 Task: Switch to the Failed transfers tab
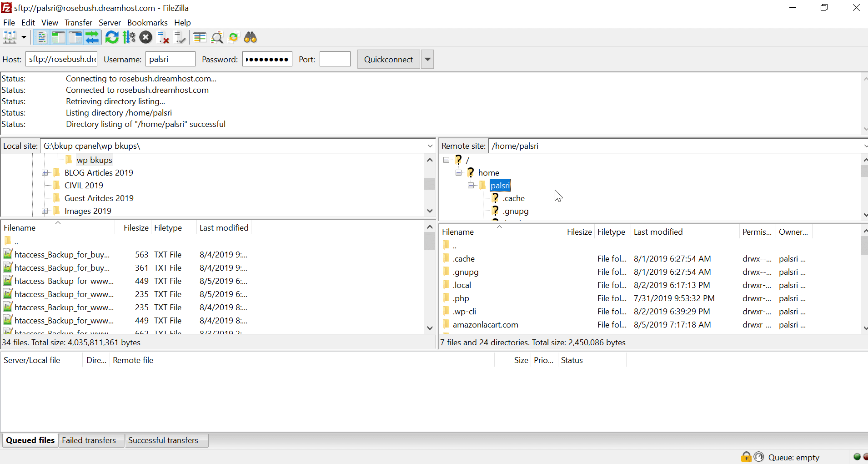click(89, 440)
